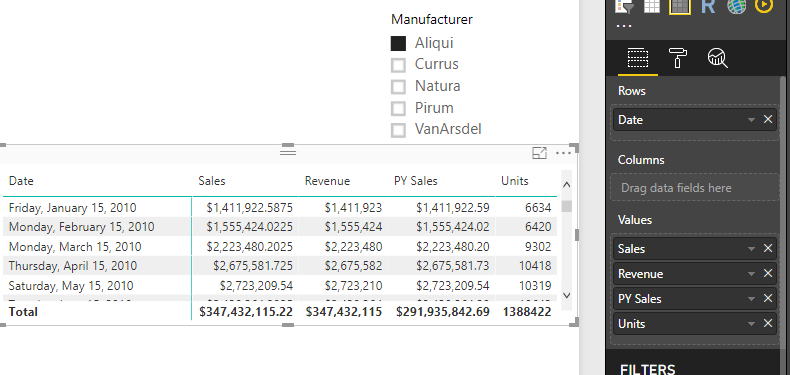
Task: Switch to the Fields well tab
Action: pos(637,58)
